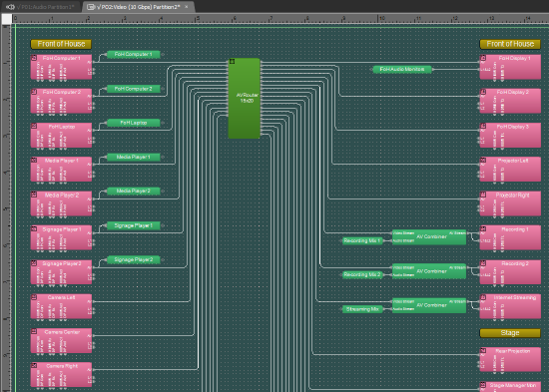Select the Streaming Mix block
549x392 pixels.
click(362, 309)
